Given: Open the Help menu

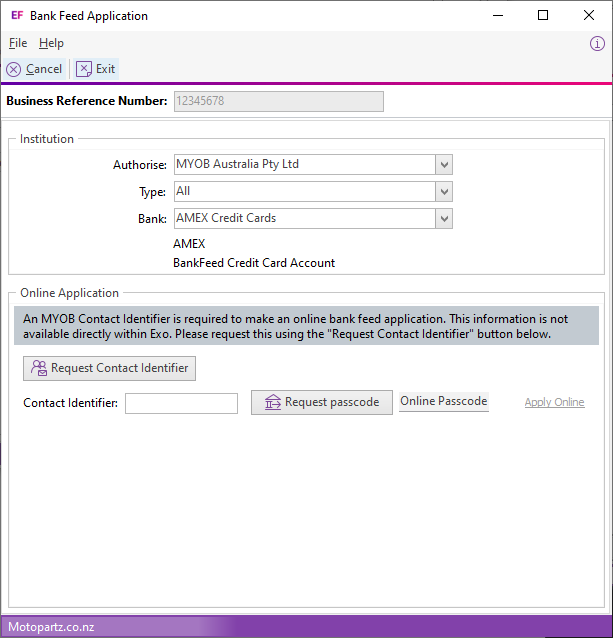Looking at the screenshot, I should [51, 43].
